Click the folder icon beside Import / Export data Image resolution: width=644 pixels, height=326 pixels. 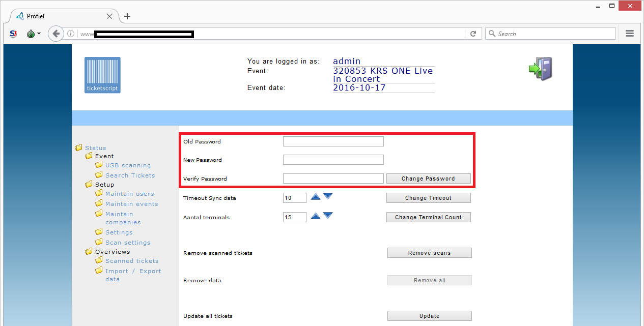(x=99, y=271)
